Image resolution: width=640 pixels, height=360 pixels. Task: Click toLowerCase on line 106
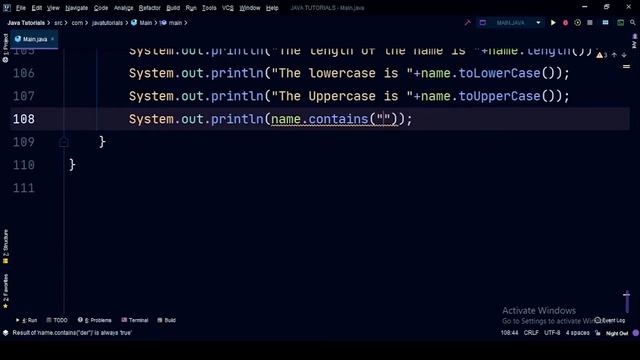pyautogui.click(x=500, y=73)
